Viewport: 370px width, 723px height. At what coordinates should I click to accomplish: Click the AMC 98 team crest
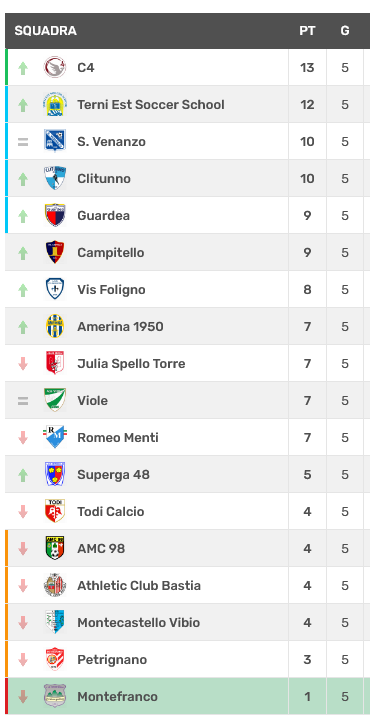pos(55,548)
